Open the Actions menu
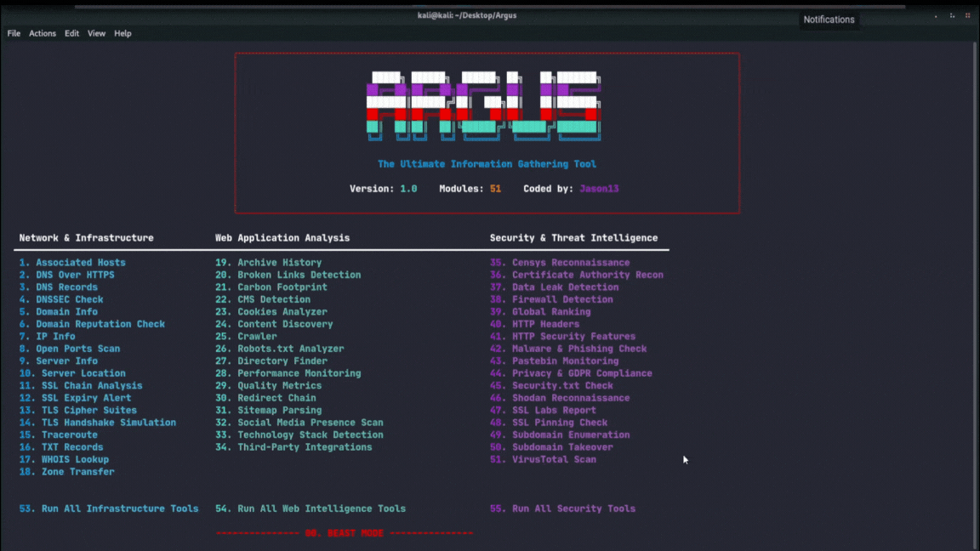 [x=43, y=33]
